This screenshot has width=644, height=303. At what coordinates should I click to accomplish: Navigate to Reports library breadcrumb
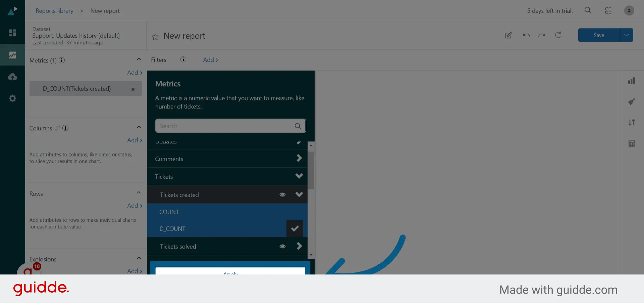click(54, 10)
